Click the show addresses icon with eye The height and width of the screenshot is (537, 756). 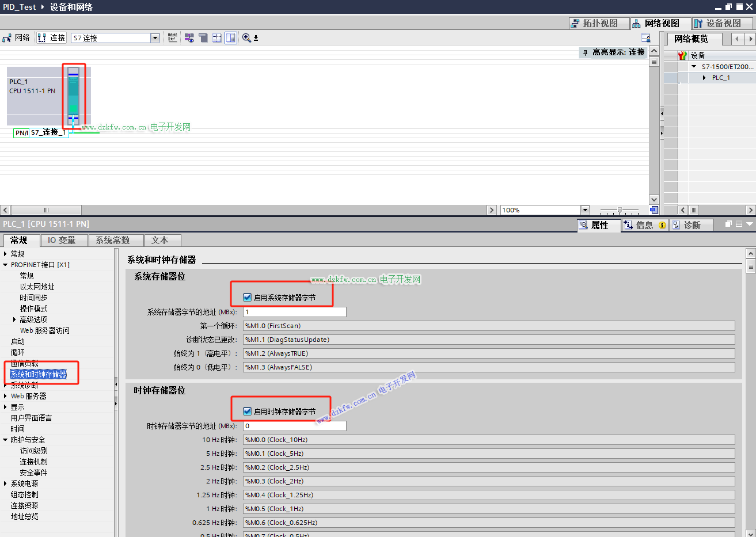click(189, 38)
